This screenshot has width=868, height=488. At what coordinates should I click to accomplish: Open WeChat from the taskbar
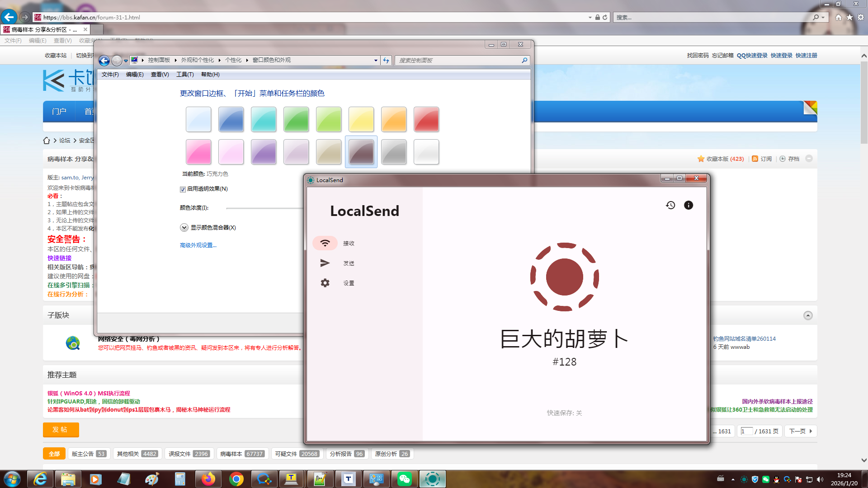[x=404, y=479]
